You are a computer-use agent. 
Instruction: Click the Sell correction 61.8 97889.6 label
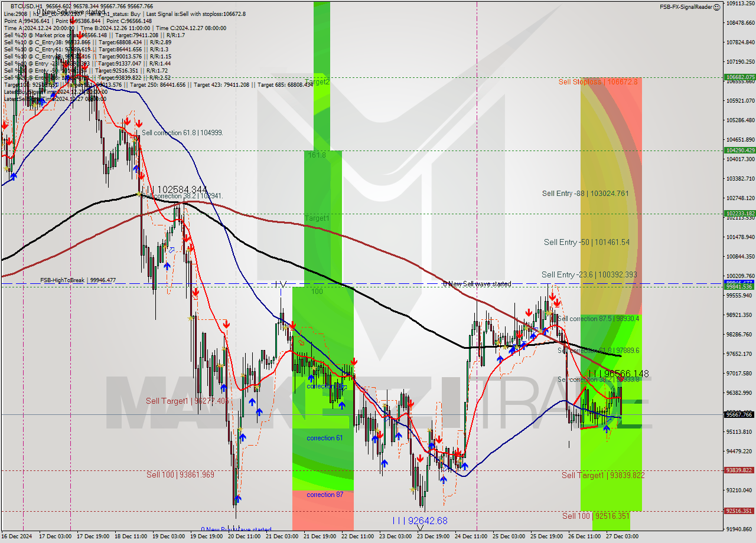(598, 350)
